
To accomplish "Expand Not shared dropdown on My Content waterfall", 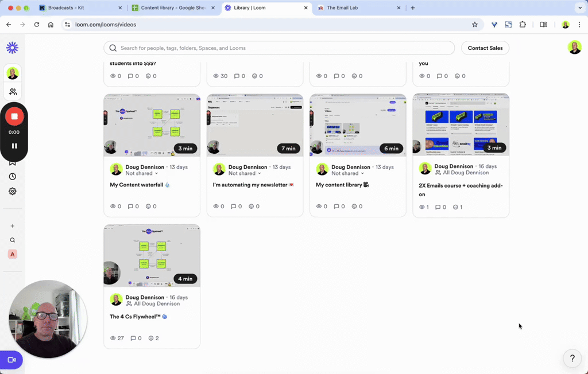I will coord(142,173).
